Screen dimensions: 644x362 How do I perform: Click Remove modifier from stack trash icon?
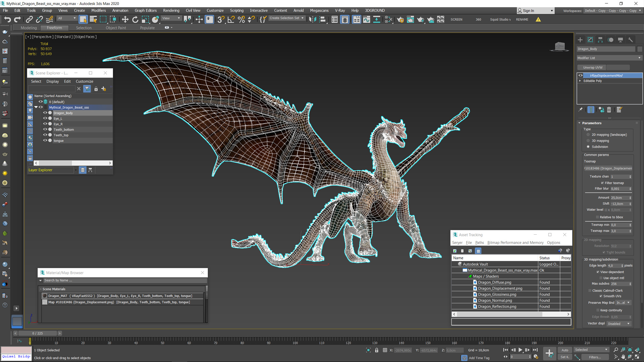(x=609, y=110)
